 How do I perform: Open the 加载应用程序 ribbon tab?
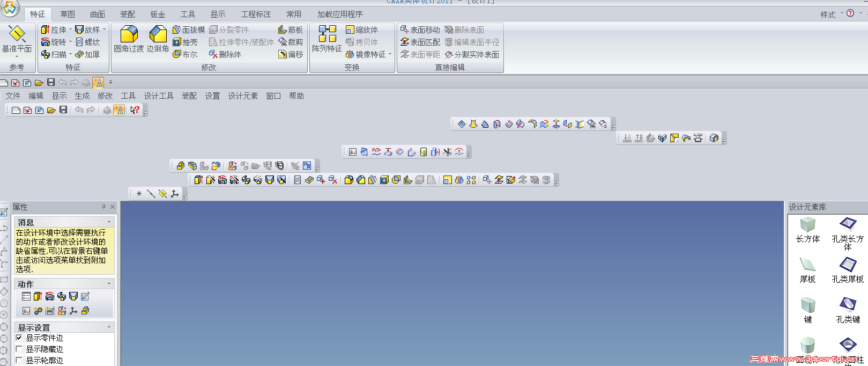(x=340, y=14)
